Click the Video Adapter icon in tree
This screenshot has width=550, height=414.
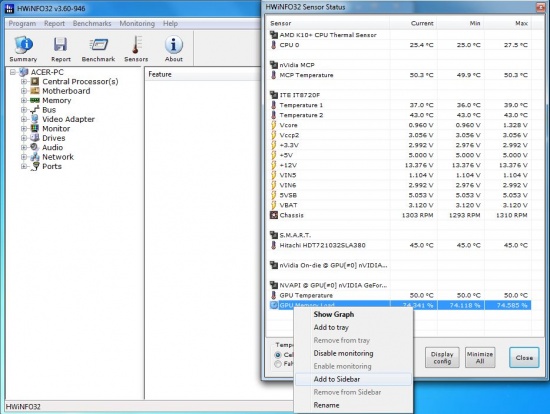[x=35, y=119]
